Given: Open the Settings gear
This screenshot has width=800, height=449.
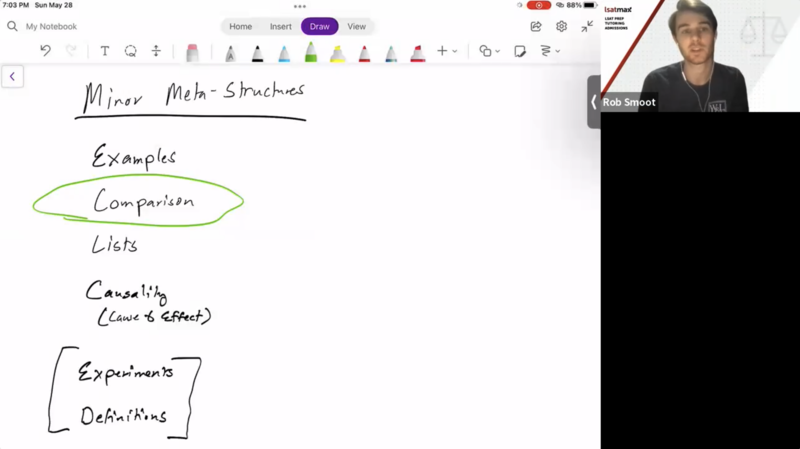Looking at the screenshot, I should (x=561, y=27).
